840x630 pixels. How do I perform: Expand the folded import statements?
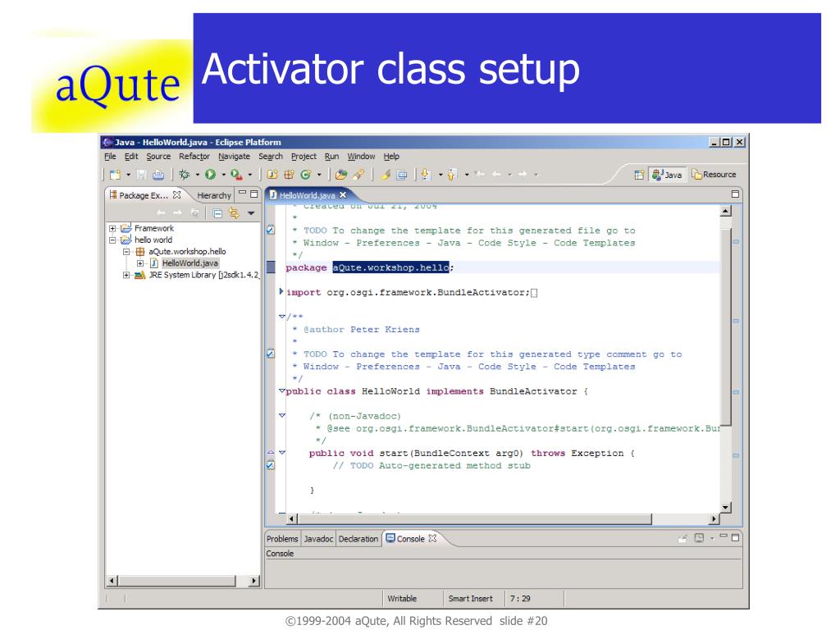[281, 292]
